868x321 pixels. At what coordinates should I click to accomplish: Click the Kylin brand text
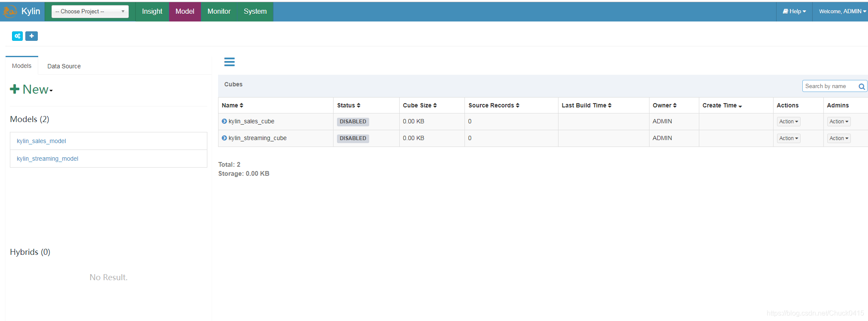coord(30,11)
